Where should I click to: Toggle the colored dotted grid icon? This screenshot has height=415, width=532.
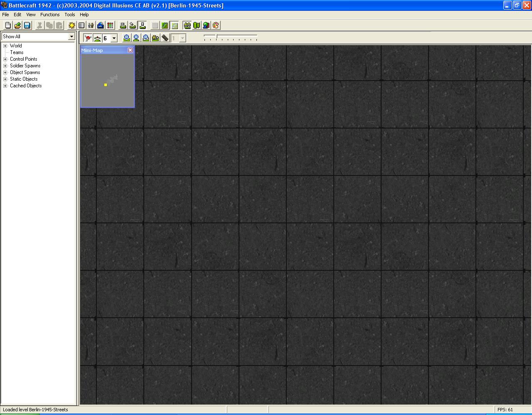(175, 25)
